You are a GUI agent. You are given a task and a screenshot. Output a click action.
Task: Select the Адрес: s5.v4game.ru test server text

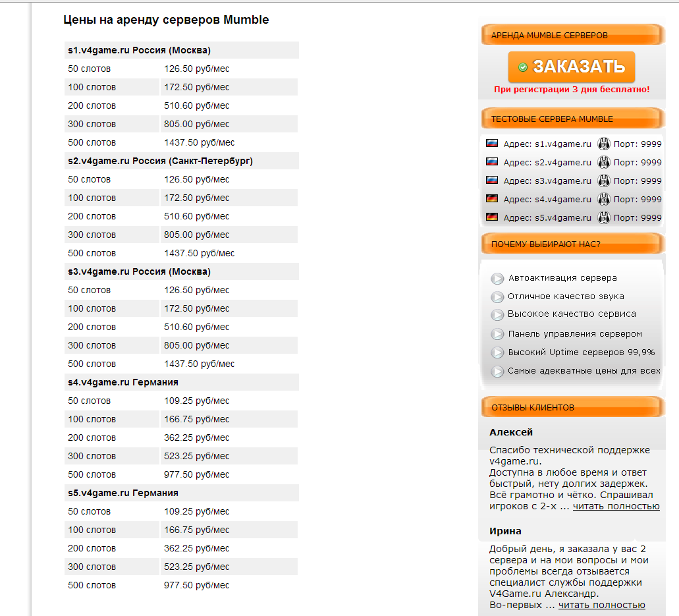click(547, 217)
